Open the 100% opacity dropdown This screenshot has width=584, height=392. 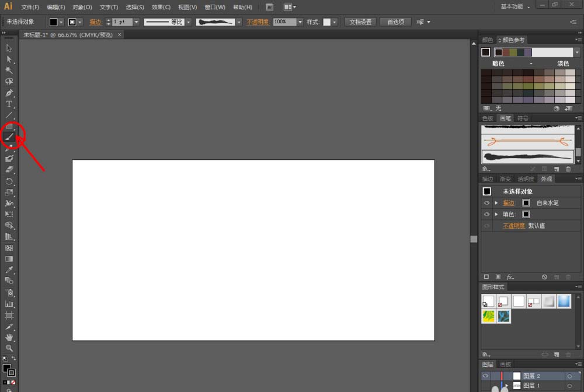[300, 22]
